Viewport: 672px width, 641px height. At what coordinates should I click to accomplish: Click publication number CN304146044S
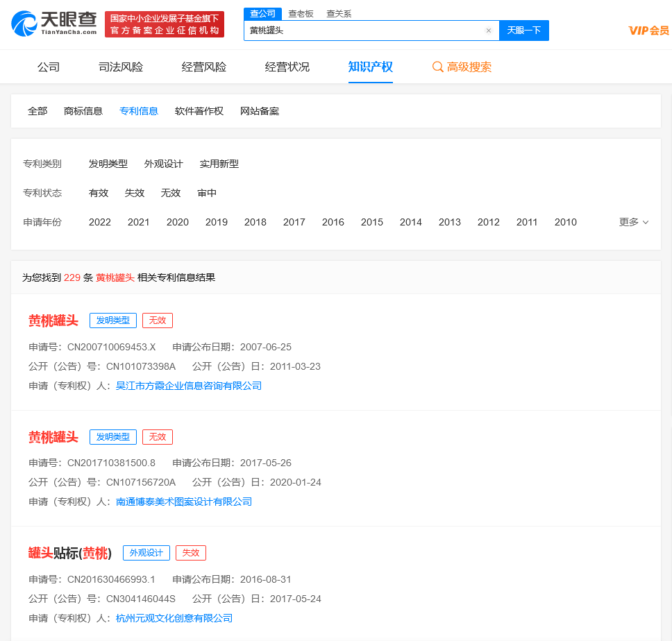pos(141,599)
